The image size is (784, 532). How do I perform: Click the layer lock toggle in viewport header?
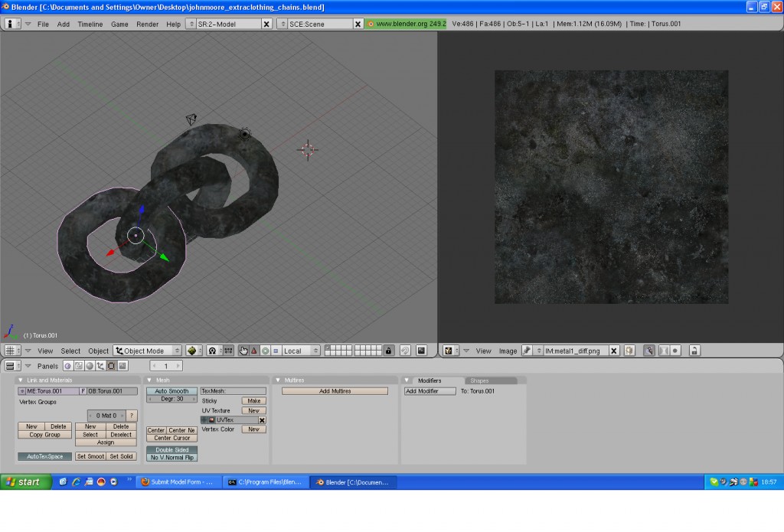[x=389, y=351]
